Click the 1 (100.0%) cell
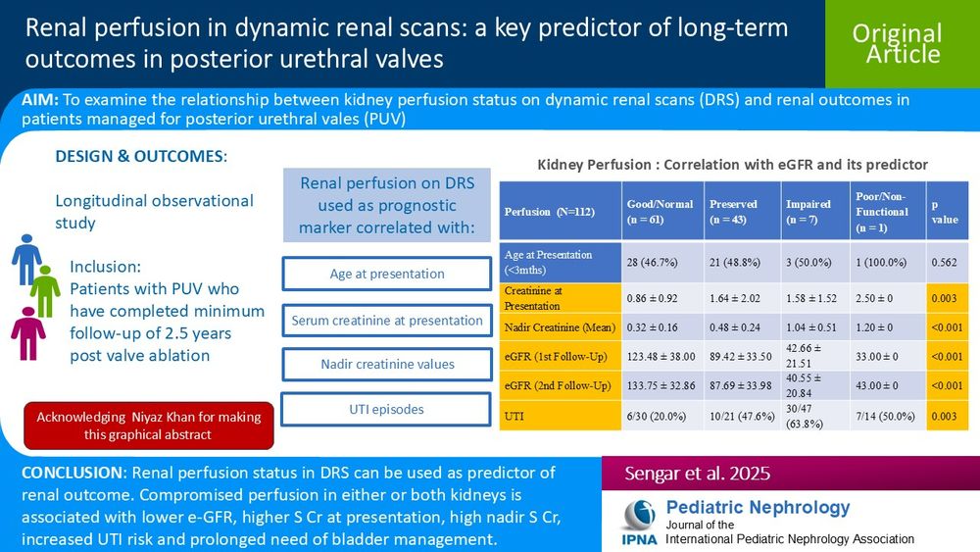This screenshot has width=980, height=552. [888, 263]
